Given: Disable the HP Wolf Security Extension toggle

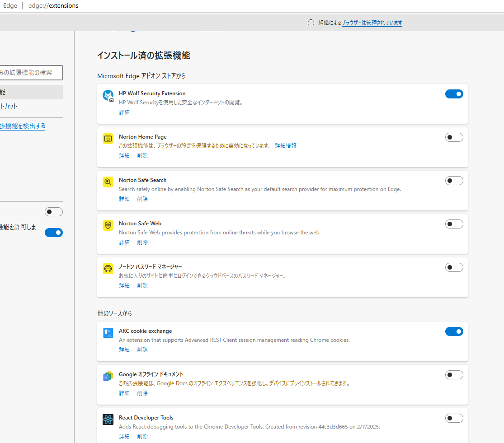Looking at the screenshot, I should (454, 94).
